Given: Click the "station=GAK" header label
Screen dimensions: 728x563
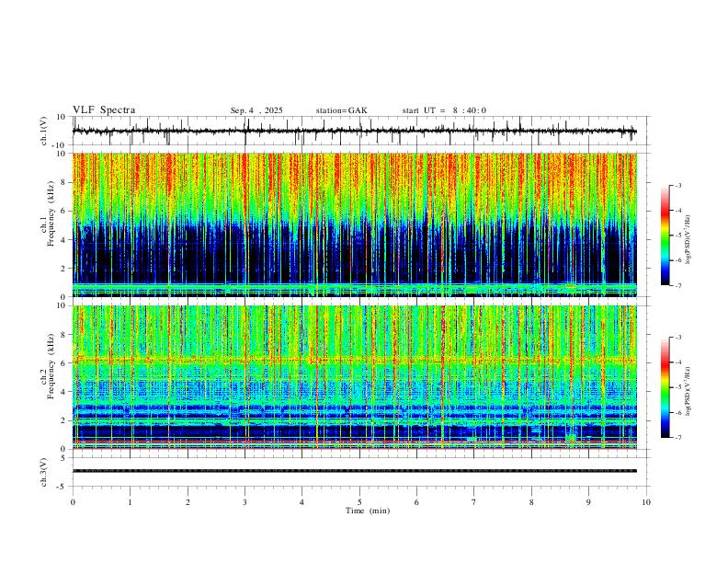Looking at the screenshot, I should [x=341, y=110].
